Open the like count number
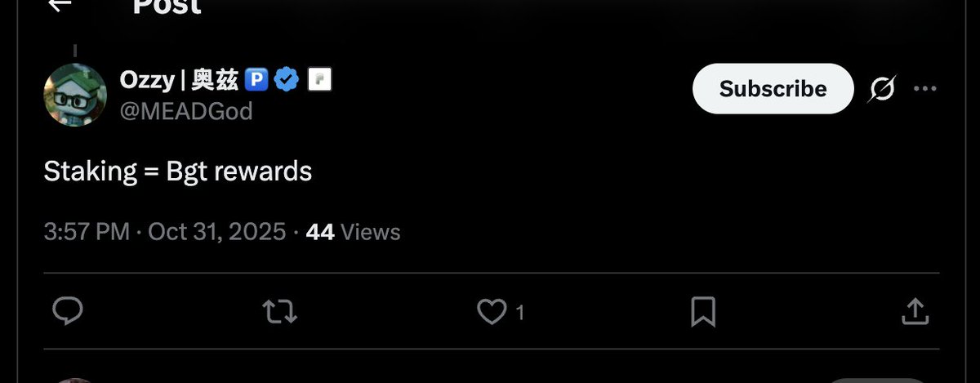Screen dimensions: 980x383 click(519, 311)
